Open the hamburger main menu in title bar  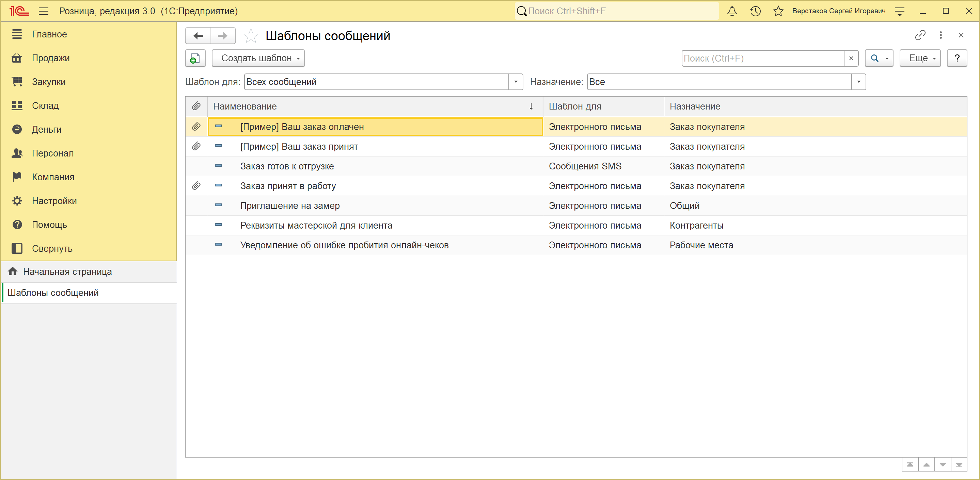point(43,11)
